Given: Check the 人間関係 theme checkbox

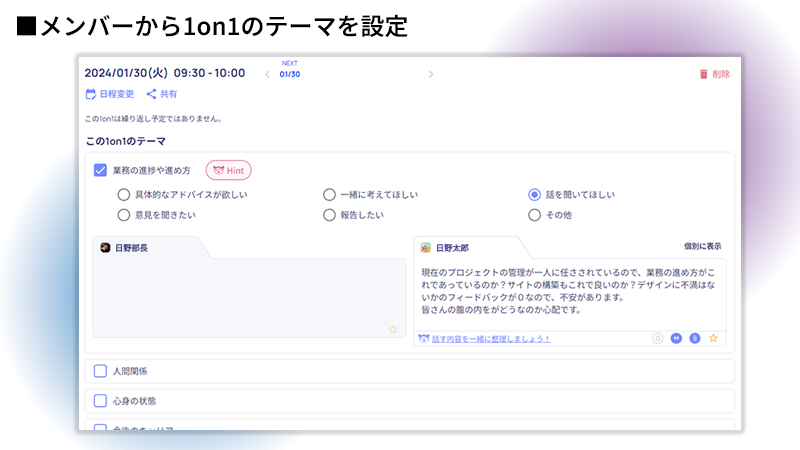Looking at the screenshot, I should [x=100, y=371].
